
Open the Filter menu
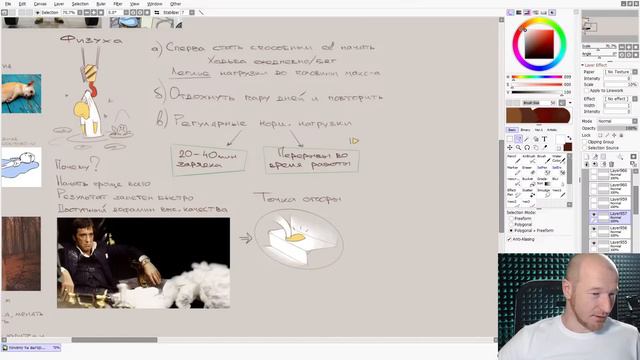(x=118, y=4)
